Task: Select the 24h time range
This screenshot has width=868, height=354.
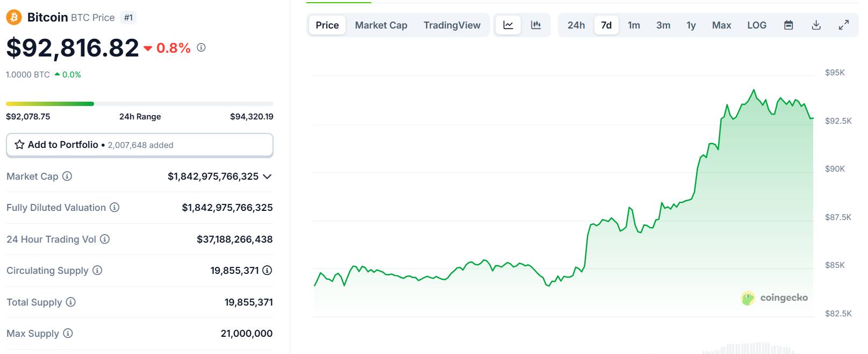Action: [x=576, y=25]
